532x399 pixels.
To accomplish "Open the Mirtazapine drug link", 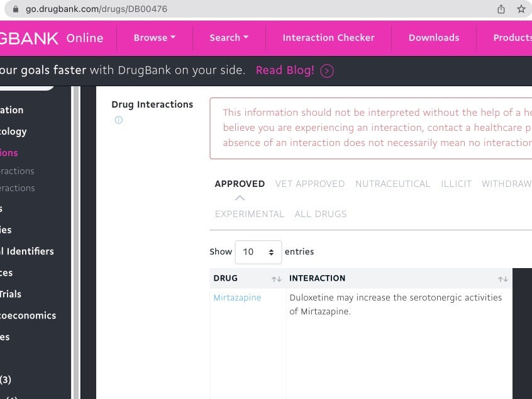I will coord(237,298).
